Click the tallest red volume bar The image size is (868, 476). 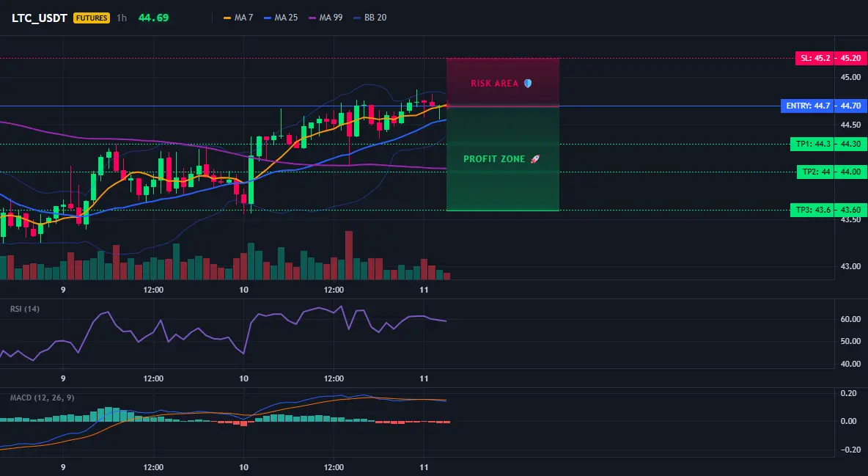coord(349,255)
